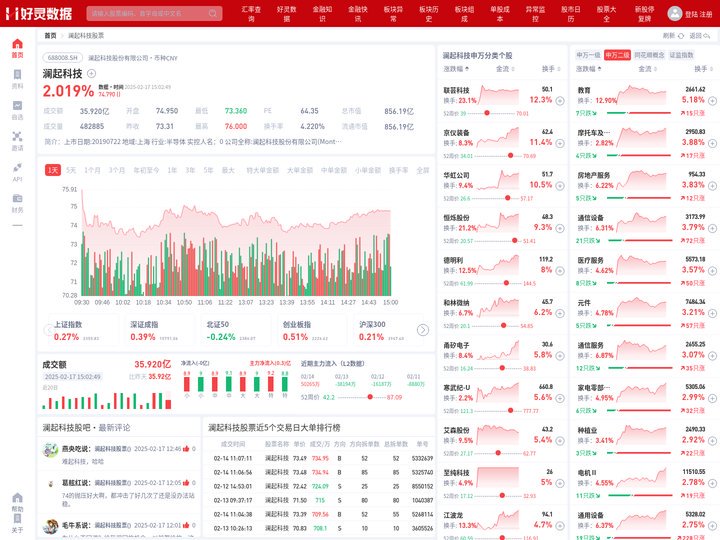The height and width of the screenshot is (540, 720).
Task: Click plus icon on 通信设备 sector row
Action: pos(712,228)
